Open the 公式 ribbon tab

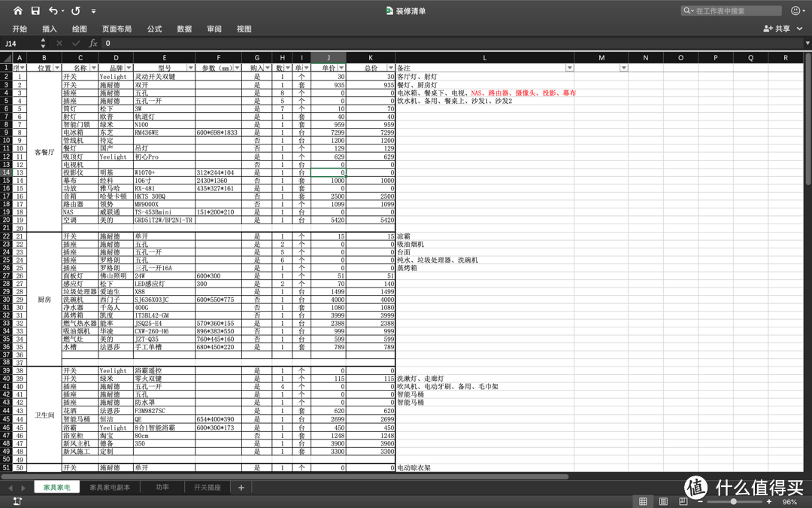pyautogui.click(x=154, y=29)
